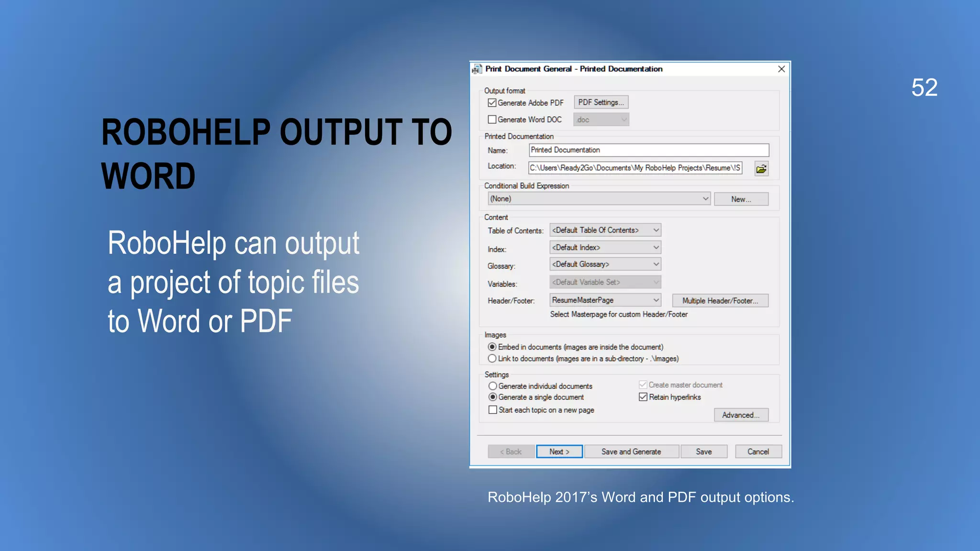Open ResumeMasterPage Header/Footer dropdown
The image size is (980, 551).
click(605, 300)
